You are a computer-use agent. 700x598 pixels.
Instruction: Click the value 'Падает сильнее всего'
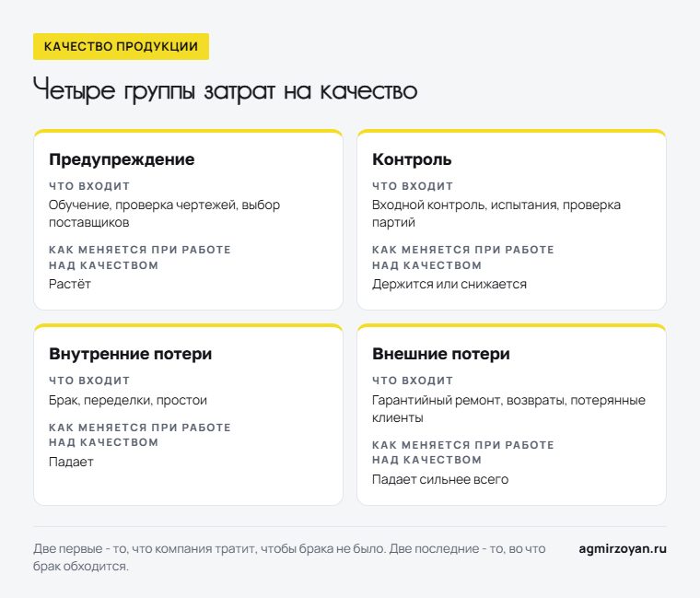point(440,480)
